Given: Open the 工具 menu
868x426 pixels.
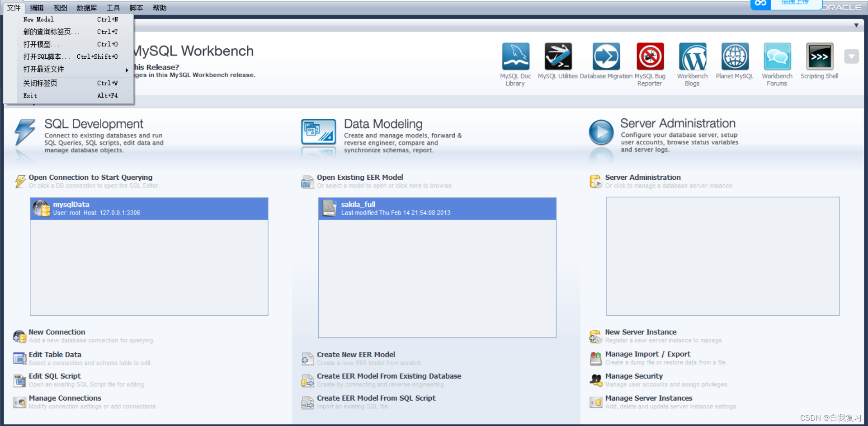Looking at the screenshot, I should 113,8.
